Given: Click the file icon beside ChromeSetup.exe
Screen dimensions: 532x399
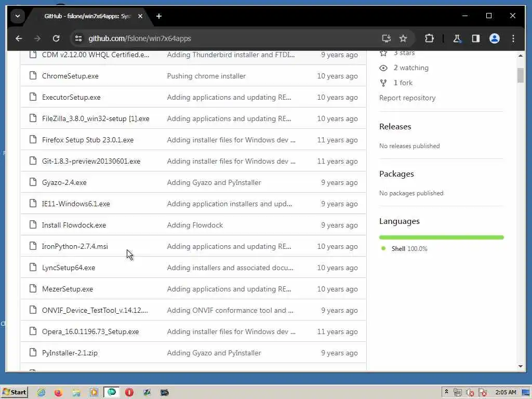Looking at the screenshot, I should [x=33, y=75].
